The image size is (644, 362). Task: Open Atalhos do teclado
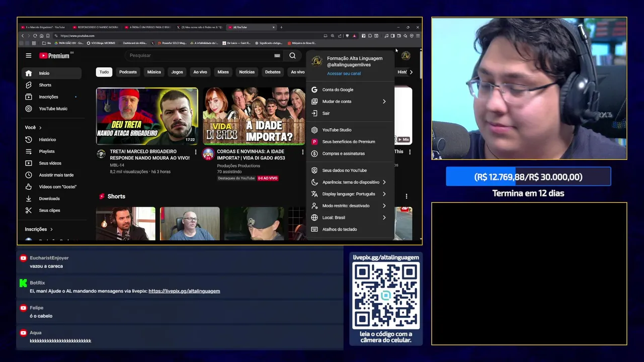pos(350,229)
